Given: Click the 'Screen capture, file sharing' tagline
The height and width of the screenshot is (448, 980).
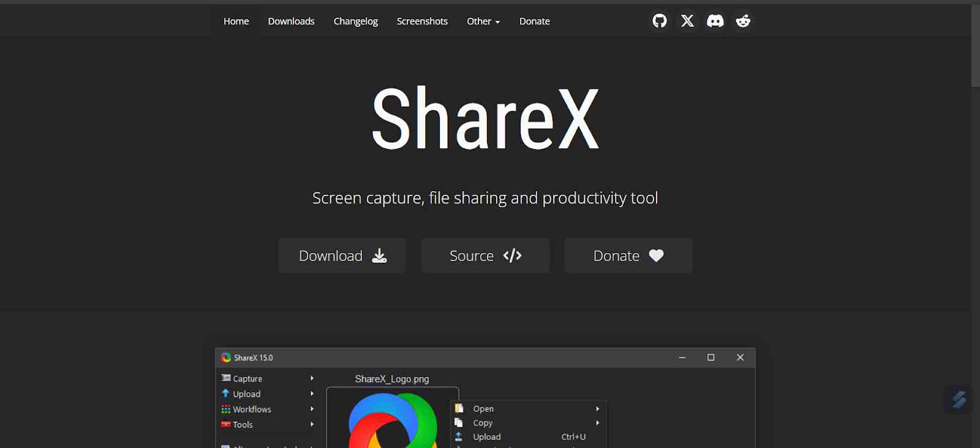Looking at the screenshot, I should (x=485, y=198).
